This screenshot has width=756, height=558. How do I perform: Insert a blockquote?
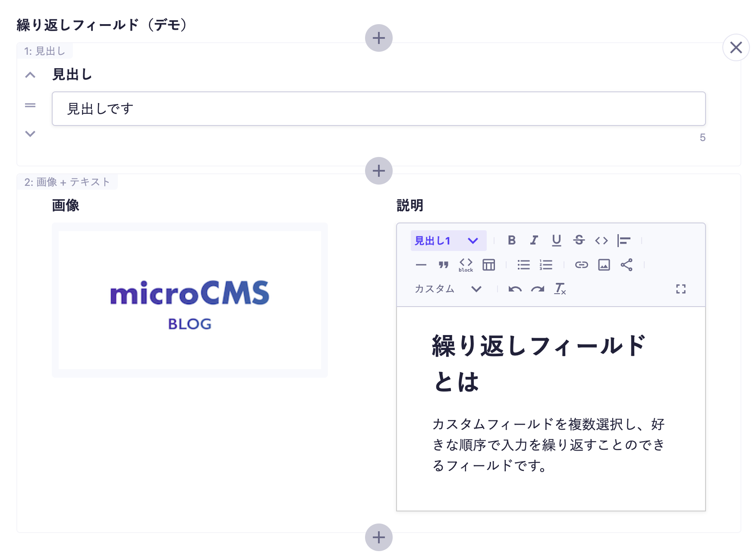point(444,265)
